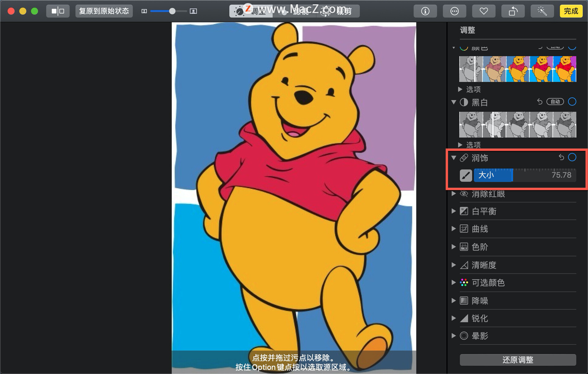The height and width of the screenshot is (374, 588).
Task: Toggle the before/after comparison view
Action: tap(58, 11)
